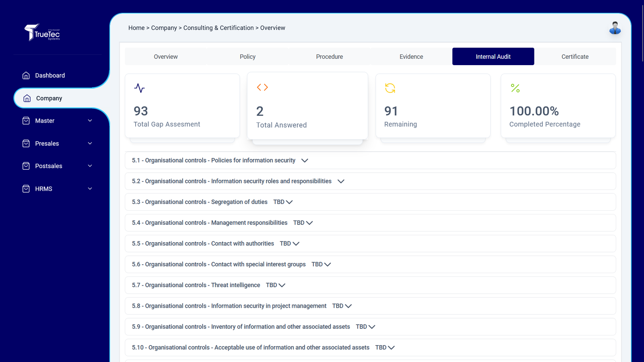
Task: Click 5.2 Information security roles row title
Action: 232,181
